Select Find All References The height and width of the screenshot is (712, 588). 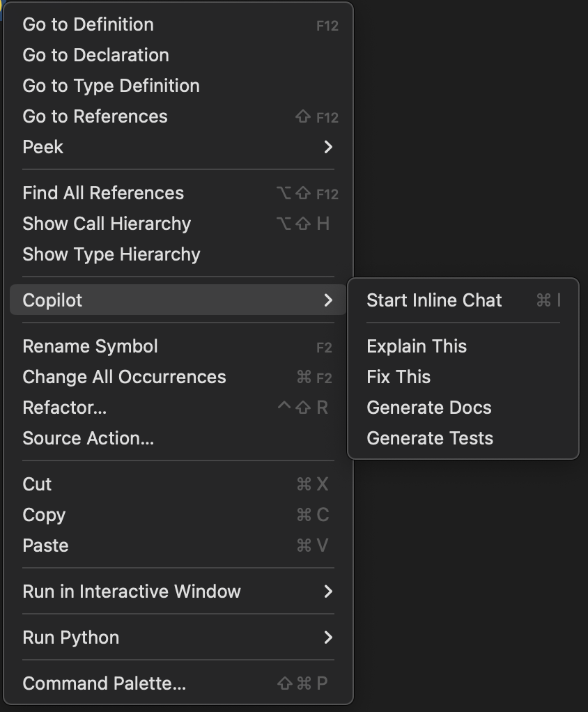coord(103,193)
